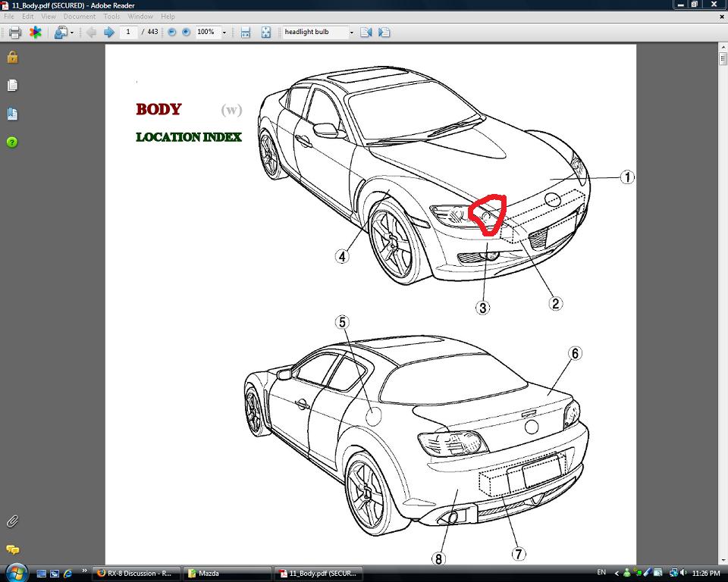Go to the next page using the blue arrow

108,33
